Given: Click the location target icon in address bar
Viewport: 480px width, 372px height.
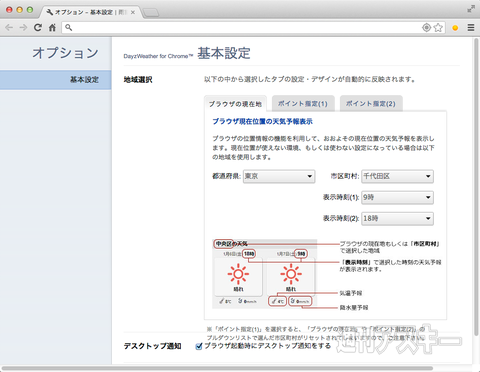Looking at the screenshot, I should click(426, 27).
